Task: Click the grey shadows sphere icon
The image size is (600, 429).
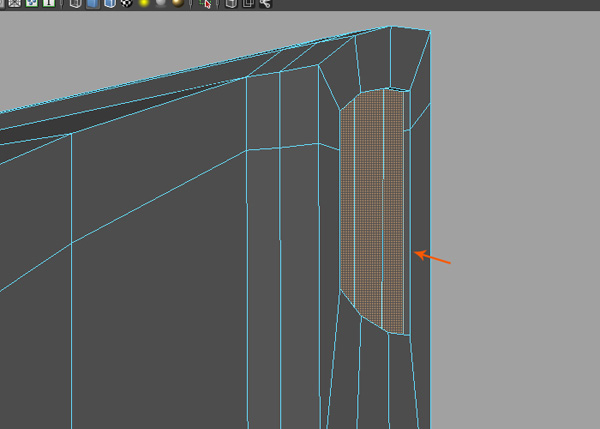Action: (160, 4)
